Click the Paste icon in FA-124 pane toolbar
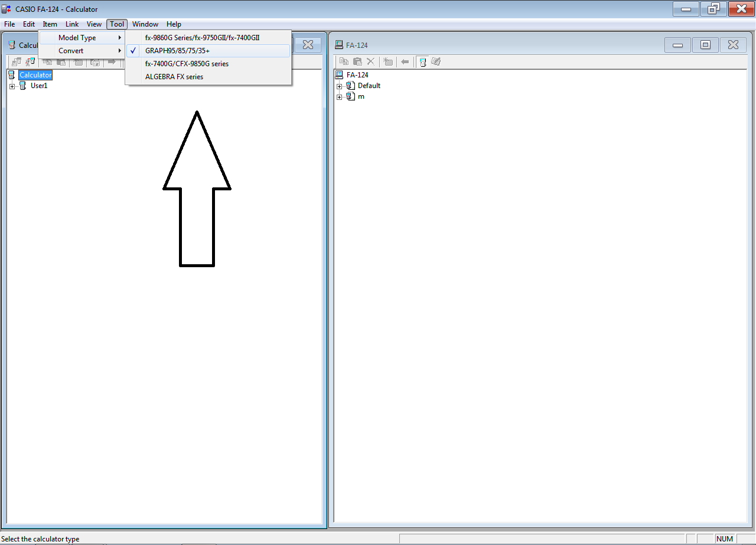This screenshot has width=756, height=545. point(357,61)
